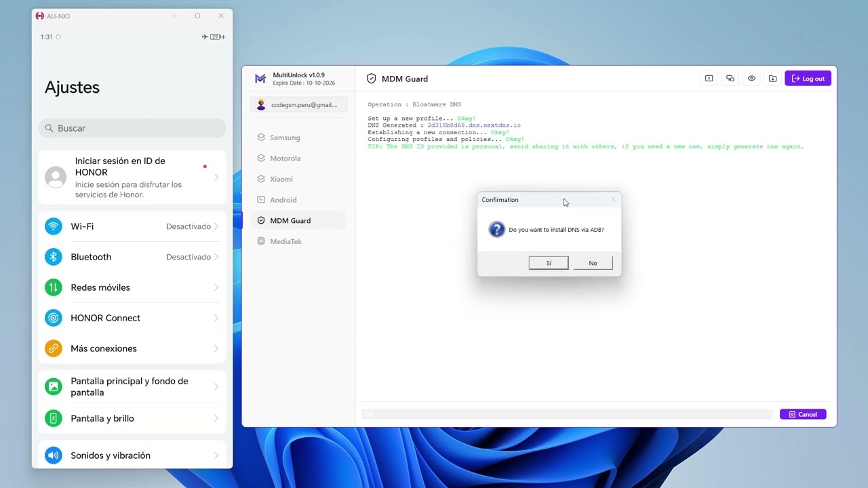The image size is (868, 488).
Task: Expand Wi-Fi row chevron
Action: [216, 226]
